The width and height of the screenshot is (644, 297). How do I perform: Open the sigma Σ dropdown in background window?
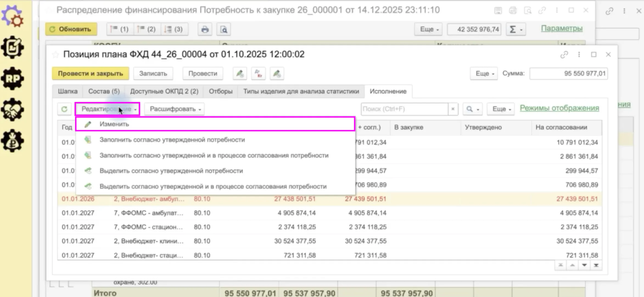[516, 29]
